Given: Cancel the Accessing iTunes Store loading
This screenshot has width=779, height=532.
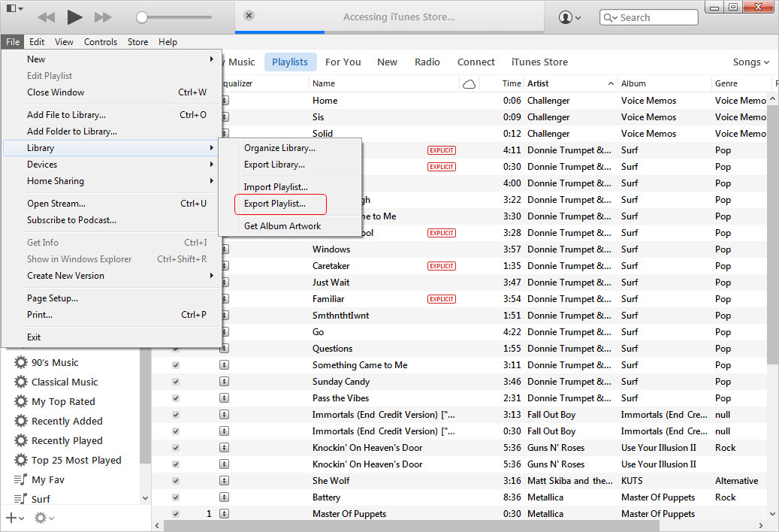Looking at the screenshot, I should pos(249,16).
